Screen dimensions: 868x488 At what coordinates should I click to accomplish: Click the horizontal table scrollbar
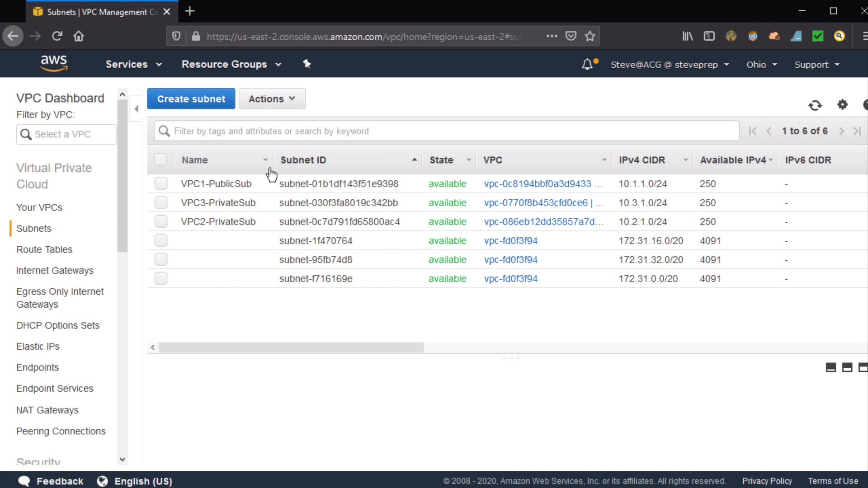point(291,347)
